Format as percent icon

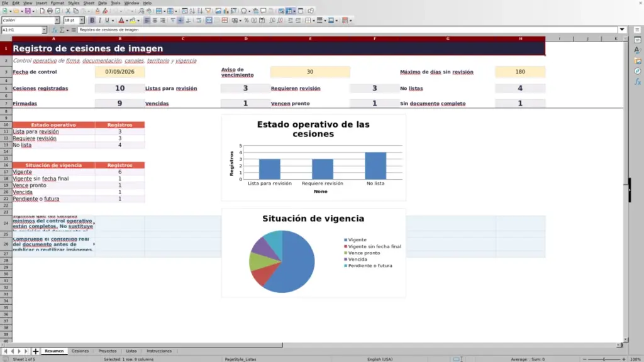247,21
